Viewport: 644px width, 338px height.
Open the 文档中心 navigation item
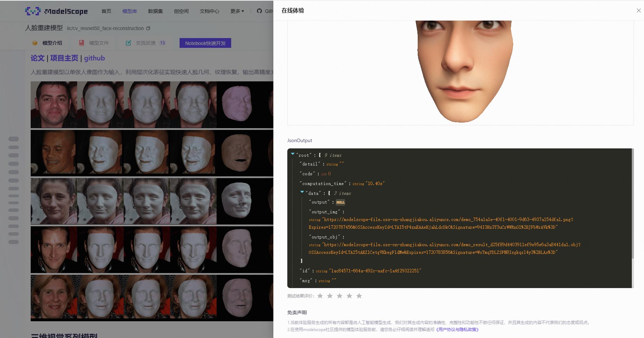pyautogui.click(x=210, y=11)
